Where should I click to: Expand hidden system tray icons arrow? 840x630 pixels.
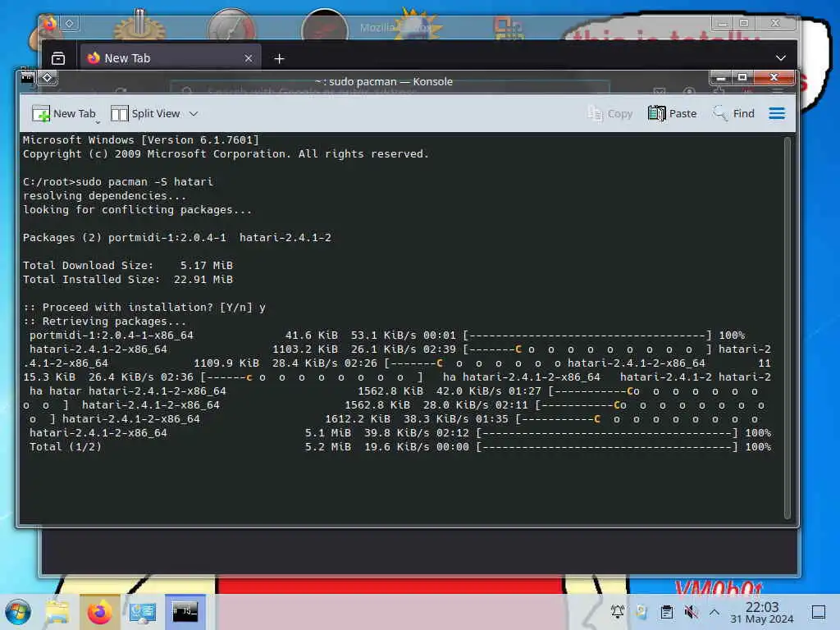coord(714,612)
